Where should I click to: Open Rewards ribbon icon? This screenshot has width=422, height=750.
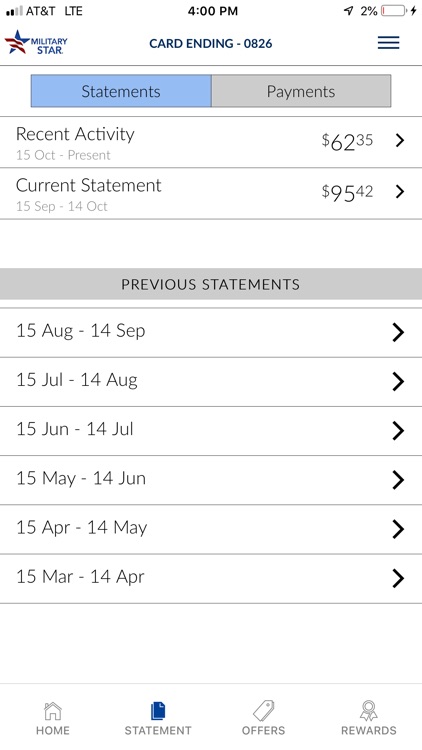tap(368, 711)
